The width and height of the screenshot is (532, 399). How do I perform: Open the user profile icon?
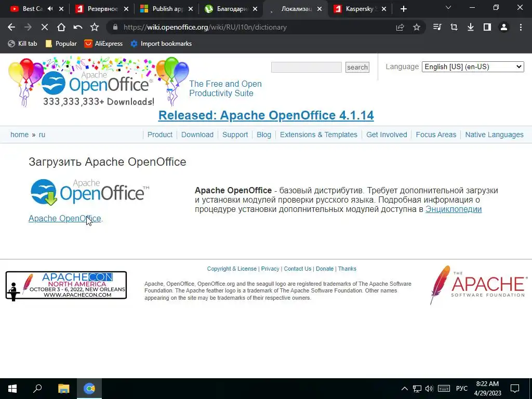[504, 27]
